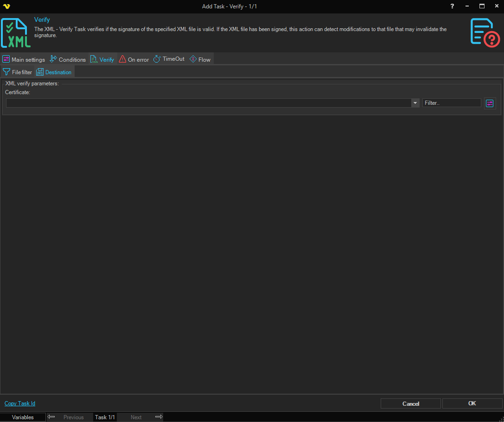504x422 pixels.
Task: Go to the On error tab
Action: pos(134,59)
